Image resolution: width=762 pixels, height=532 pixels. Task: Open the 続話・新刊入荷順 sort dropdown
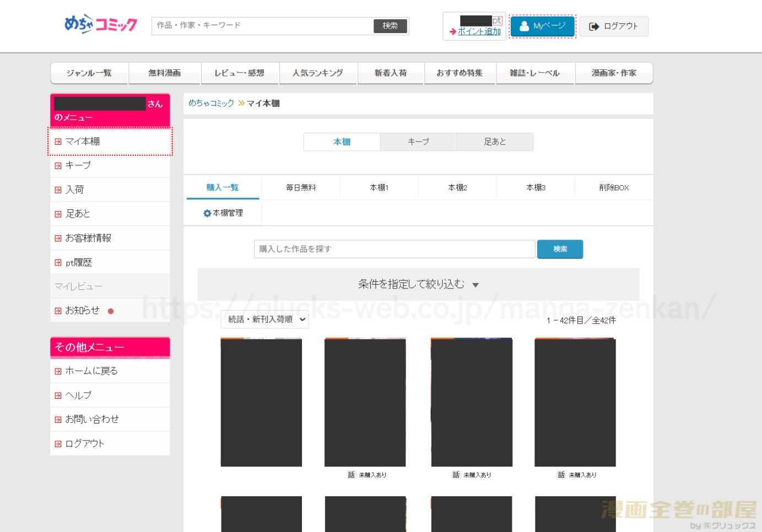(264, 319)
